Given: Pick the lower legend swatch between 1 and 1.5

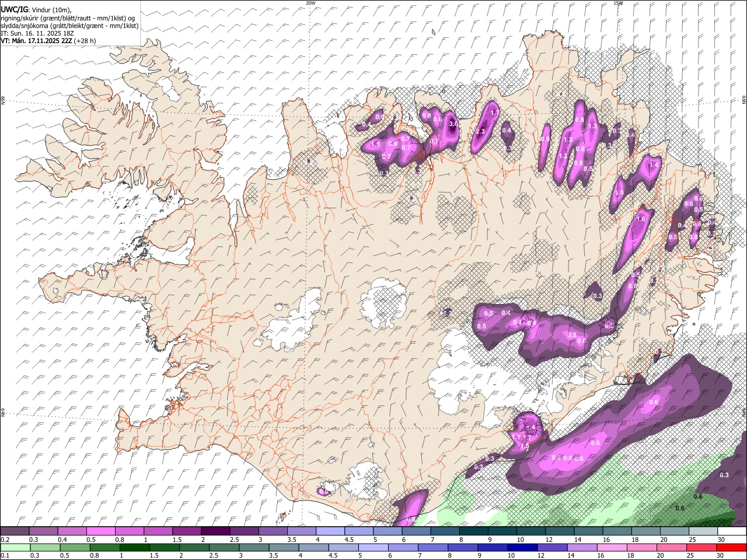Looking at the screenshot, I should (135, 548).
